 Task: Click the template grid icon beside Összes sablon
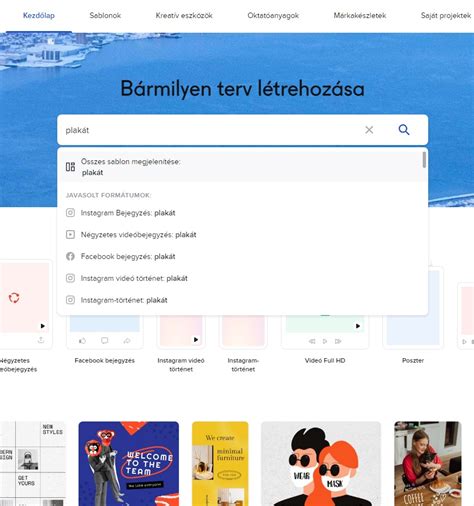click(70, 167)
